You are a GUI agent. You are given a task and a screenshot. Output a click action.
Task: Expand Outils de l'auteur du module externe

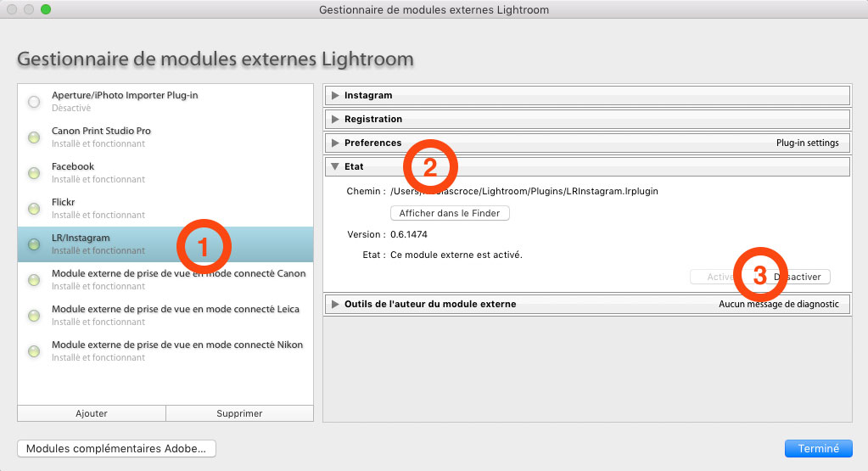[x=336, y=304]
